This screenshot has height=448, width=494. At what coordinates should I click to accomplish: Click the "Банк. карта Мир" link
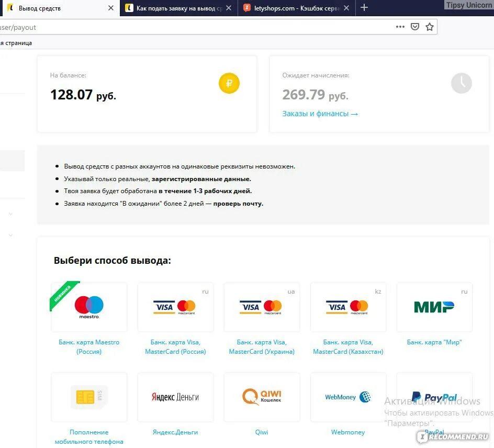point(434,342)
